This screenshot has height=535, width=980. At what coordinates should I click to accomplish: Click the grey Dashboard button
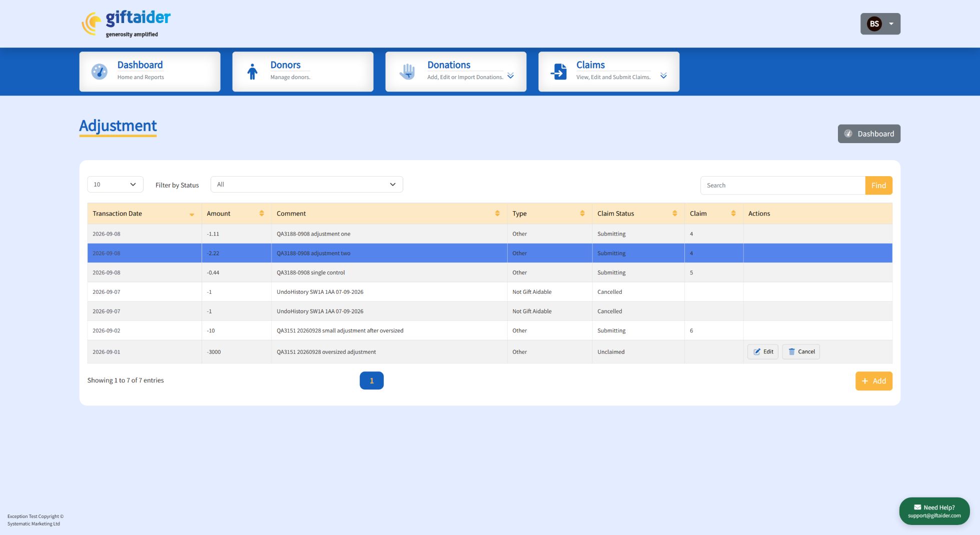click(x=869, y=134)
